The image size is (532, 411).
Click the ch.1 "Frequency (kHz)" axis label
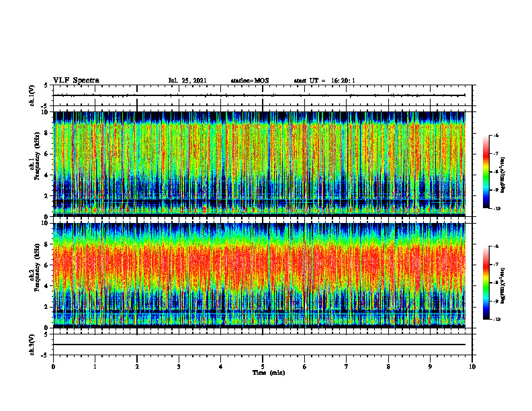[38, 156]
